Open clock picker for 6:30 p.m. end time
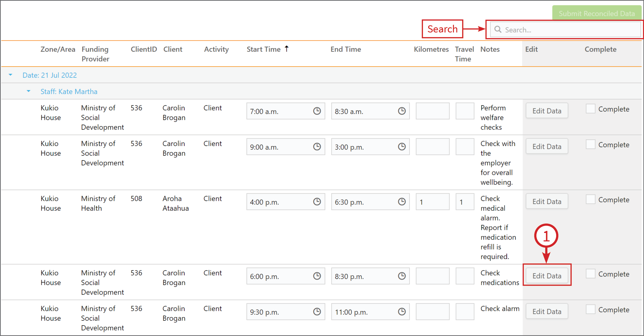Screen dimensions: 644x336 (x=402, y=201)
